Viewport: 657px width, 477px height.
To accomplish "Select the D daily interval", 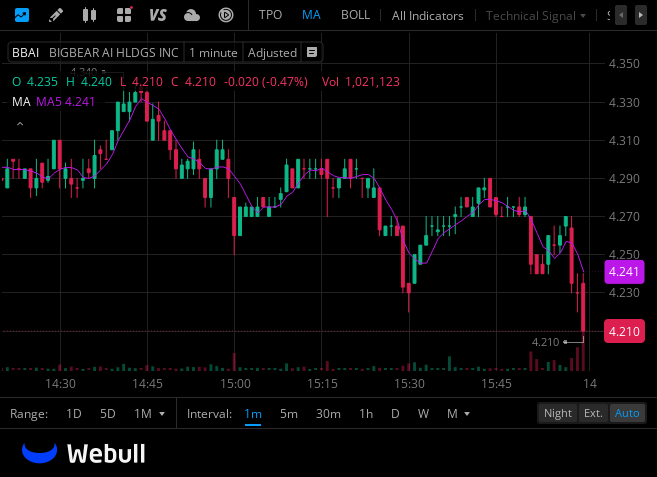I will (x=395, y=414).
